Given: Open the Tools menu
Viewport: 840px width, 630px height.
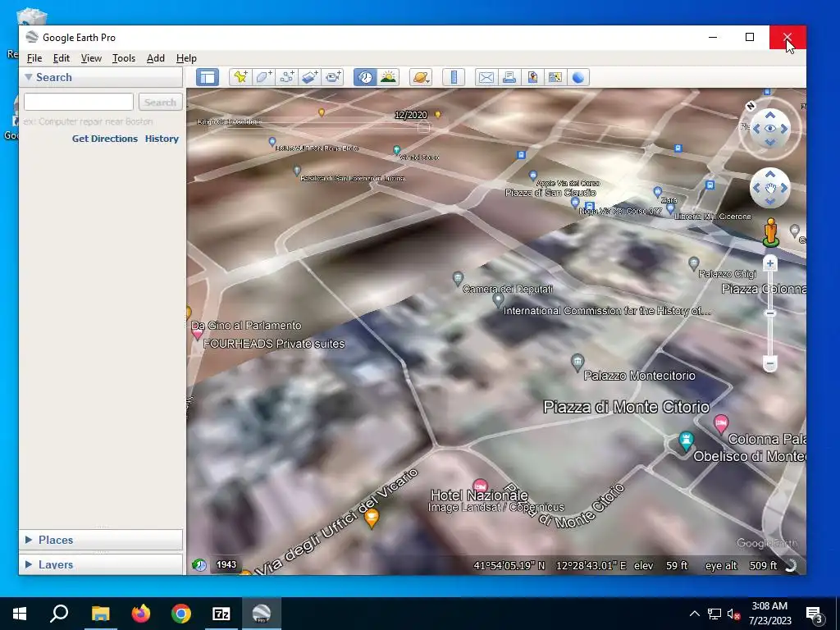Looking at the screenshot, I should click(x=124, y=58).
